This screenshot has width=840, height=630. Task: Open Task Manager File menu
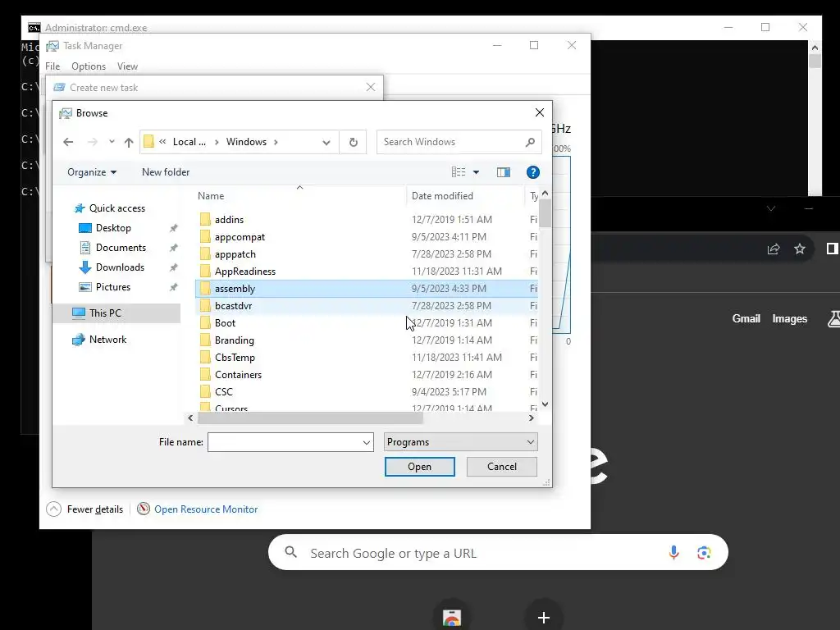pos(52,66)
